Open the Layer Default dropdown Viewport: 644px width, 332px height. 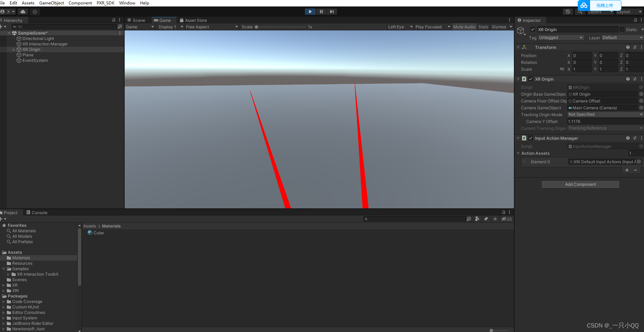pos(622,38)
